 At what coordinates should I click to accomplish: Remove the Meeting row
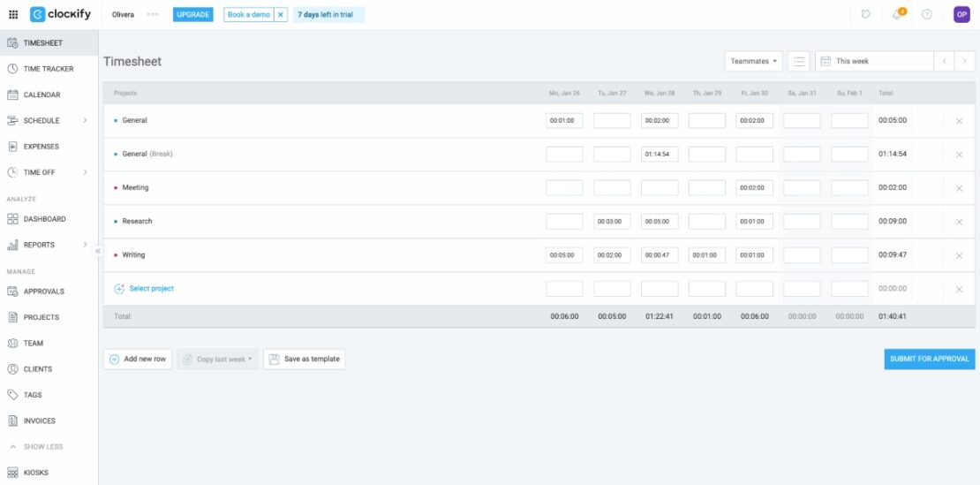[x=959, y=188]
